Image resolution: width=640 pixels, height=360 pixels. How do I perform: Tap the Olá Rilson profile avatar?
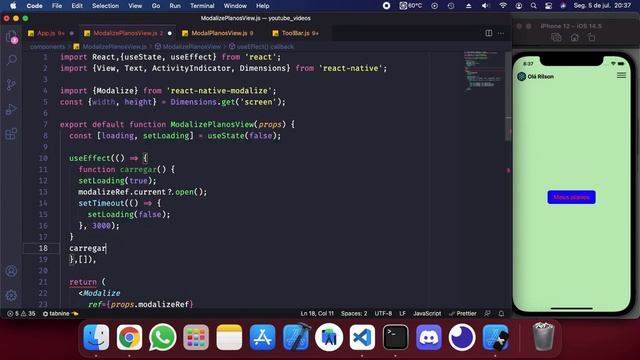(x=522, y=76)
